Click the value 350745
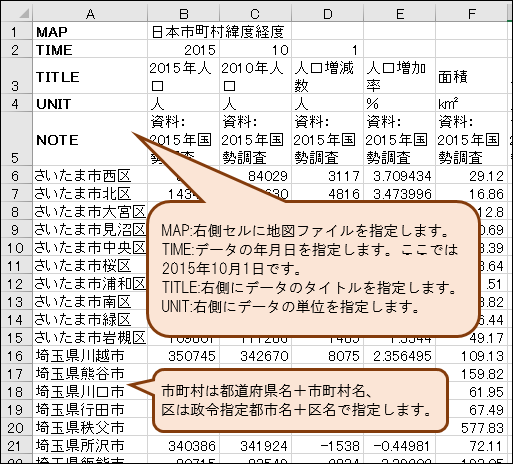 [x=192, y=356]
